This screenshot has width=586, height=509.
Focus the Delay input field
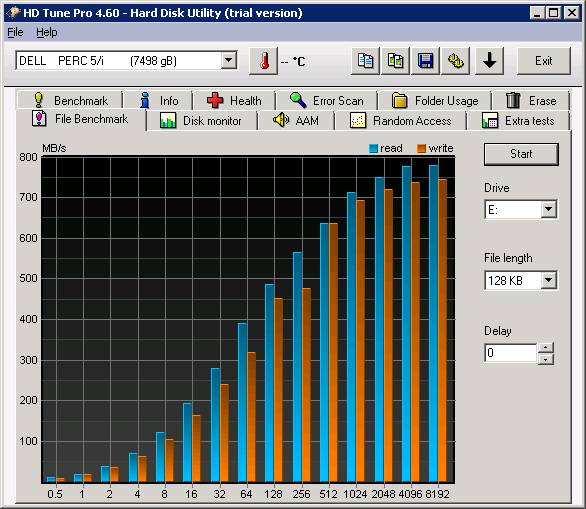click(x=511, y=353)
